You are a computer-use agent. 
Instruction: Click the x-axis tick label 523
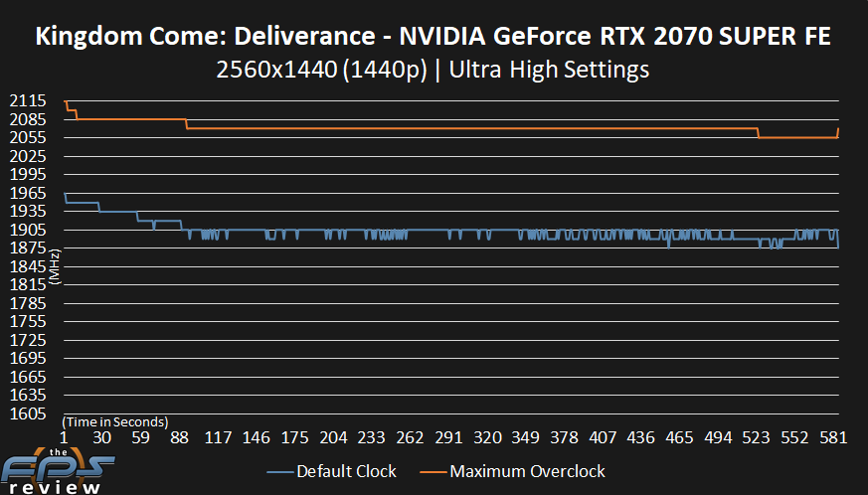757,438
